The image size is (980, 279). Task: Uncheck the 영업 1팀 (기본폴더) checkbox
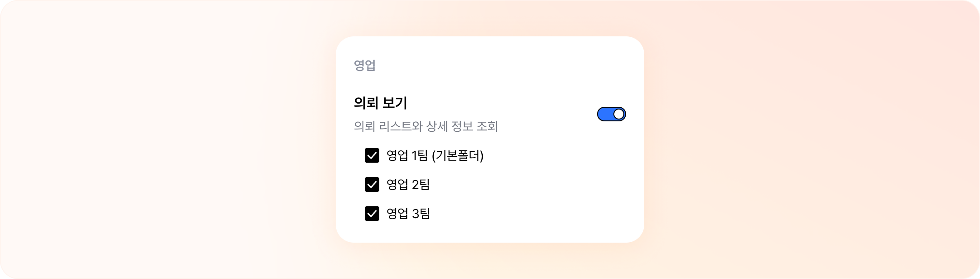(x=372, y=155)
